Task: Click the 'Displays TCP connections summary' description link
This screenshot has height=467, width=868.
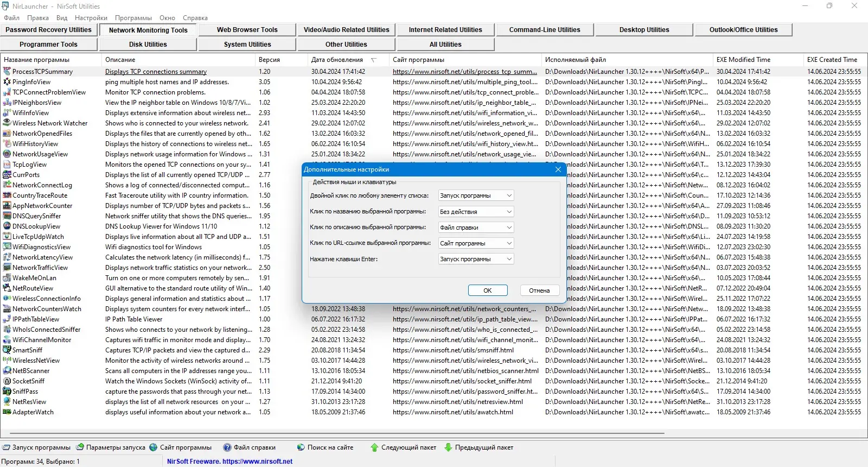Action: coord(156,71)
